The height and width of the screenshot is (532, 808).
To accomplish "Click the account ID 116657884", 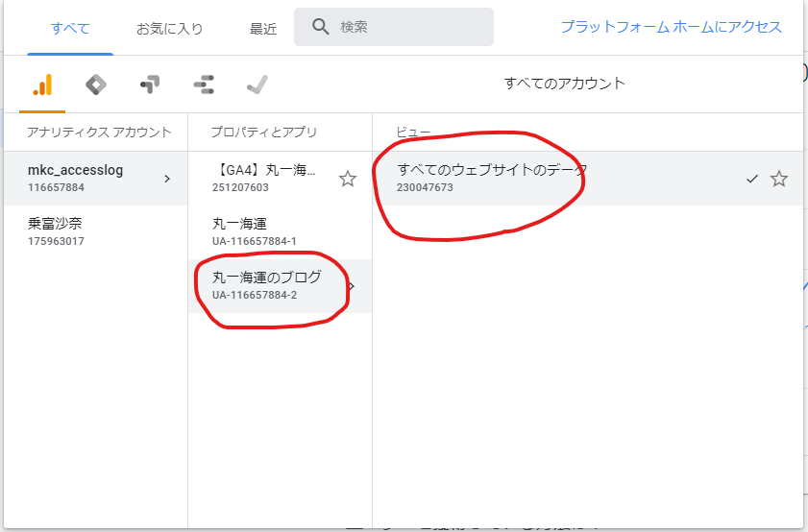I will [x=56, y=187].
